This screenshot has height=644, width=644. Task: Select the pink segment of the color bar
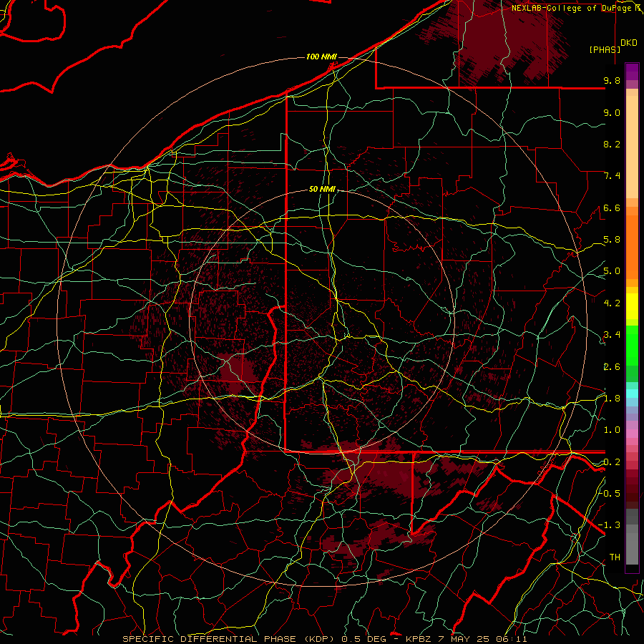pyautogui.click(x=632, y=434)
